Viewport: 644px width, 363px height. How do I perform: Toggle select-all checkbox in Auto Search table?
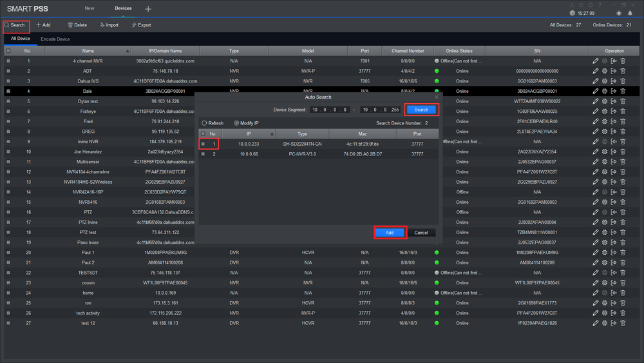tap(204, 134)
